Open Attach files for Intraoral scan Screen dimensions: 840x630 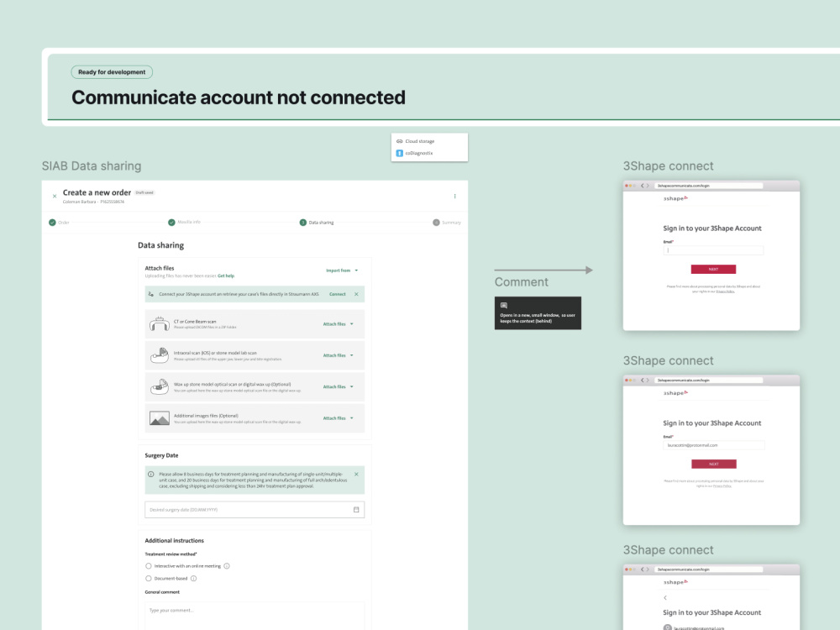click(338, 355)
